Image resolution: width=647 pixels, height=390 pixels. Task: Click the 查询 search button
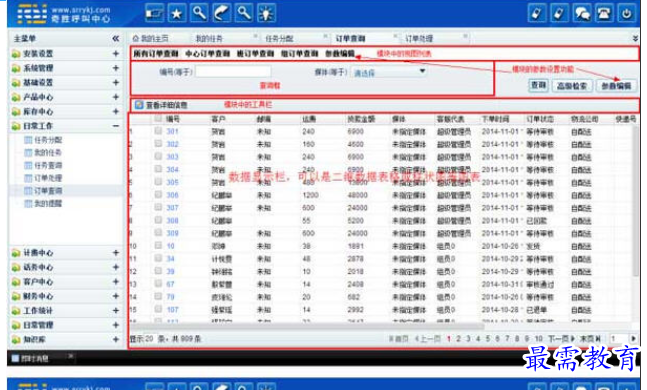[538, 85]
